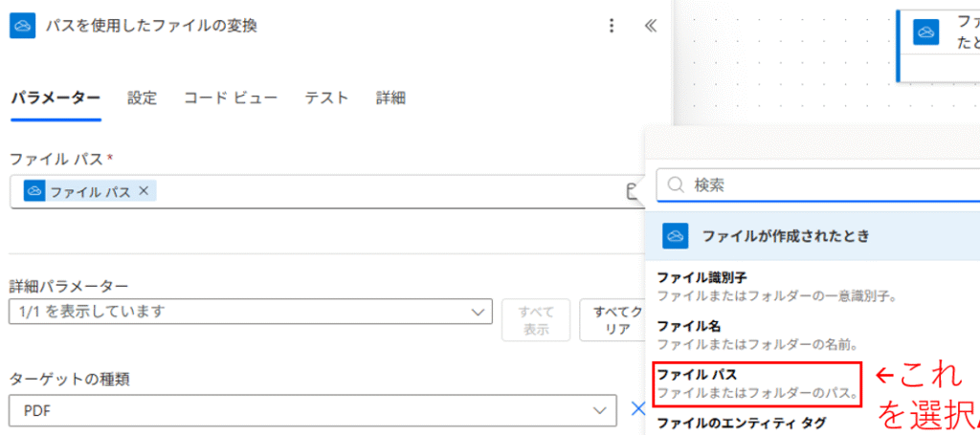Switch to the 設定 tab
Screen dimensions: 980x435
[x=142, y=98]
